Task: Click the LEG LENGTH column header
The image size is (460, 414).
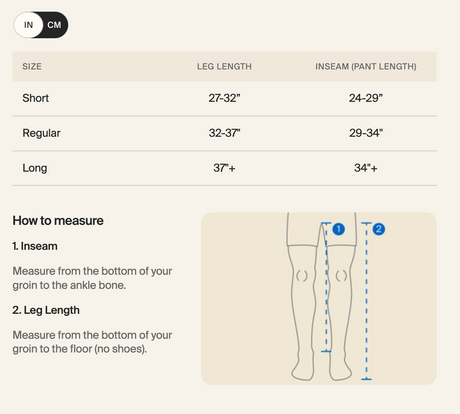Action: coord(224,67)
